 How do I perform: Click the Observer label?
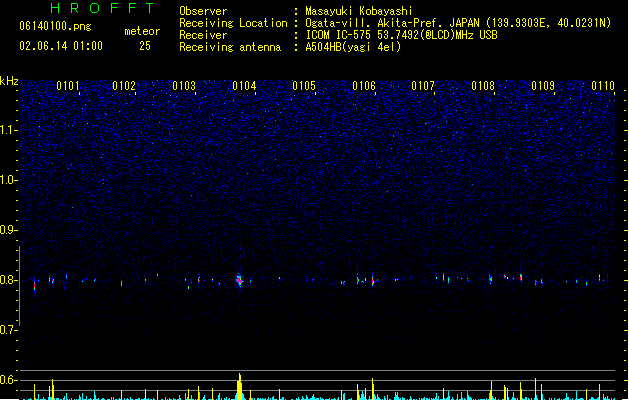[203, 11]
